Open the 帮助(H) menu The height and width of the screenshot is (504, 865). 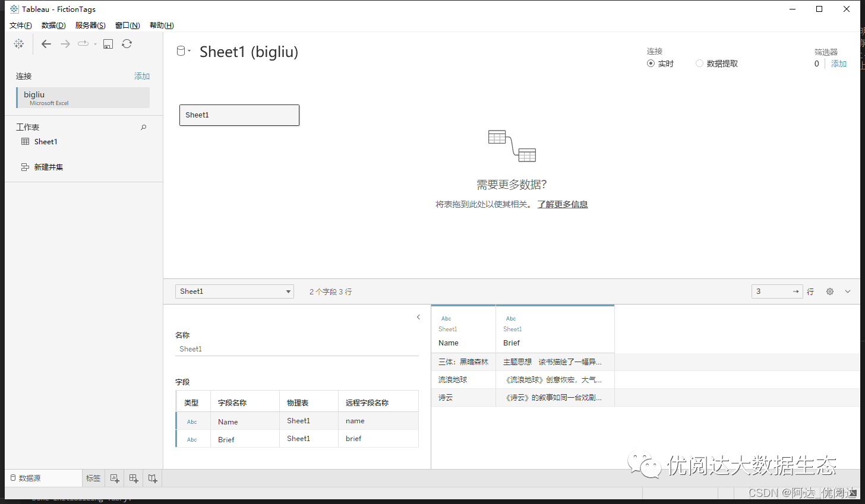click(162, 25)
